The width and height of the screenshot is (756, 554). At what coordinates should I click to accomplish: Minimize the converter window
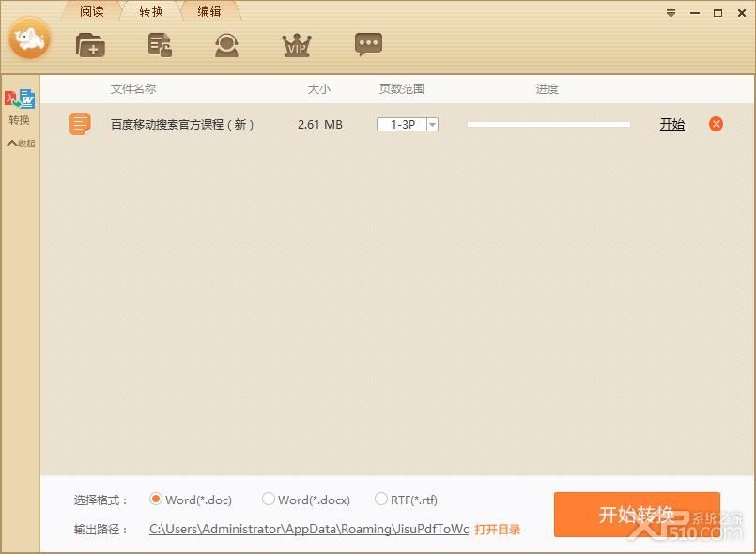tap(694, 13)
